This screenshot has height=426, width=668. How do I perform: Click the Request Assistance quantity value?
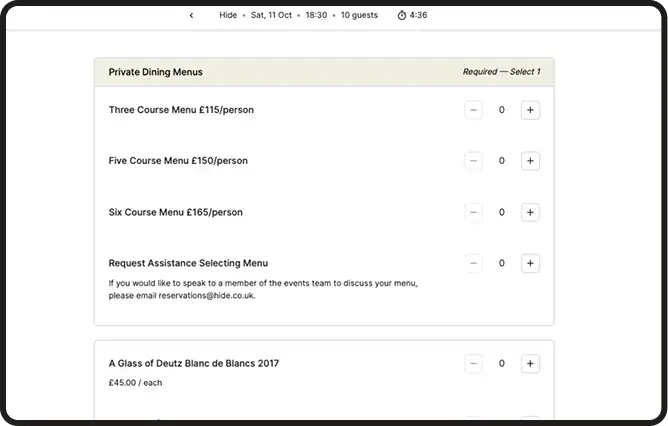click(502, 263)
